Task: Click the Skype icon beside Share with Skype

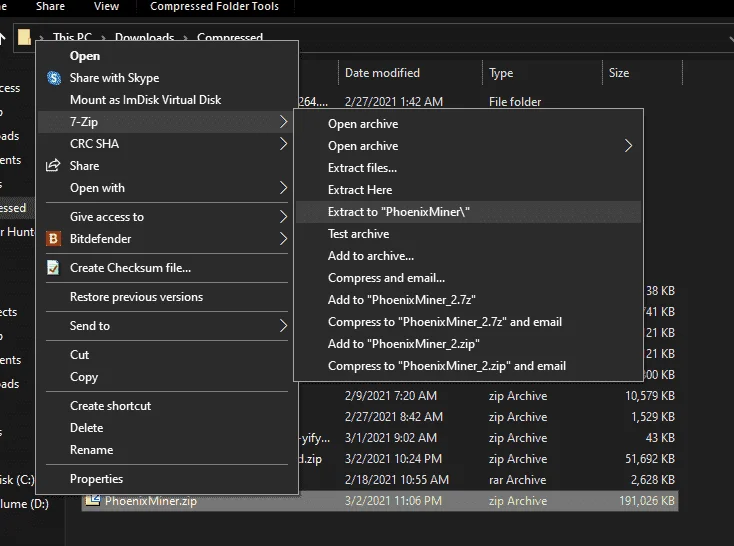Action: coord(54,78)
